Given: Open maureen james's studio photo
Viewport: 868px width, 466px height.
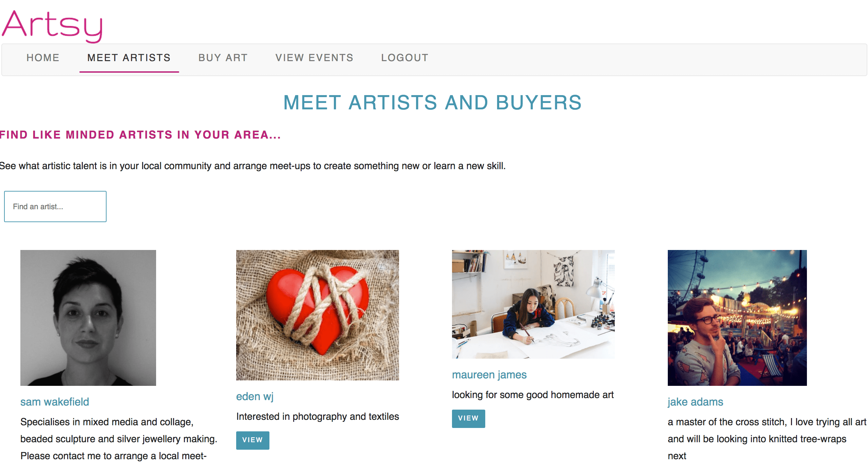Looking at the screenshot, I should 533,304.
